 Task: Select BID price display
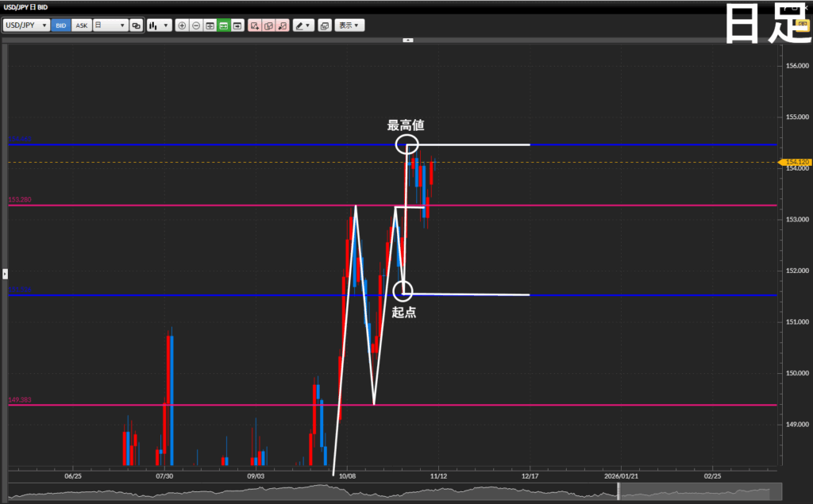(x=61, y=25)
